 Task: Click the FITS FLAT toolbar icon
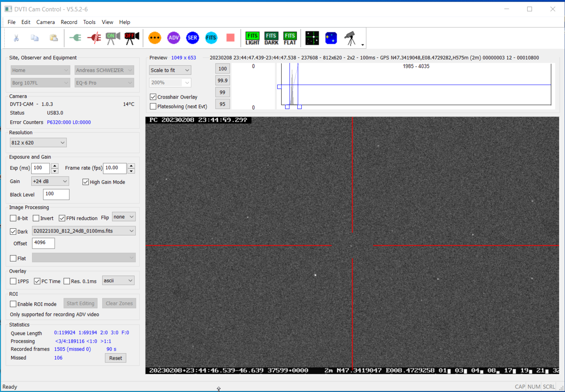290,38
